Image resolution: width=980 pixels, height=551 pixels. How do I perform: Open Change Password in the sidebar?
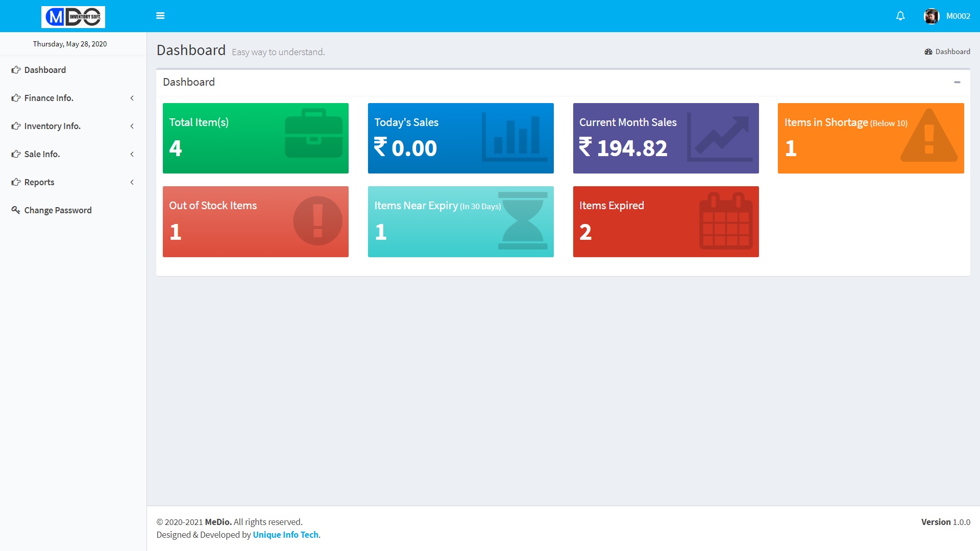point(58,210)
